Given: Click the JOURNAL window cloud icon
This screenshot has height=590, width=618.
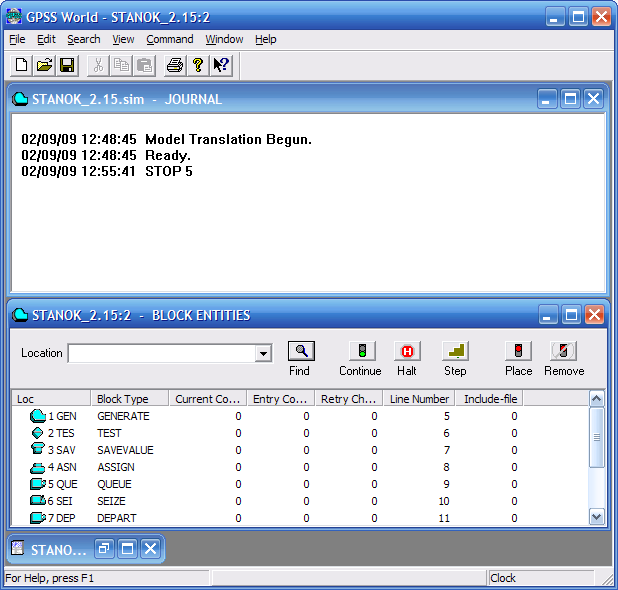Looking at the screenshot, I should [x=20, y=99].
